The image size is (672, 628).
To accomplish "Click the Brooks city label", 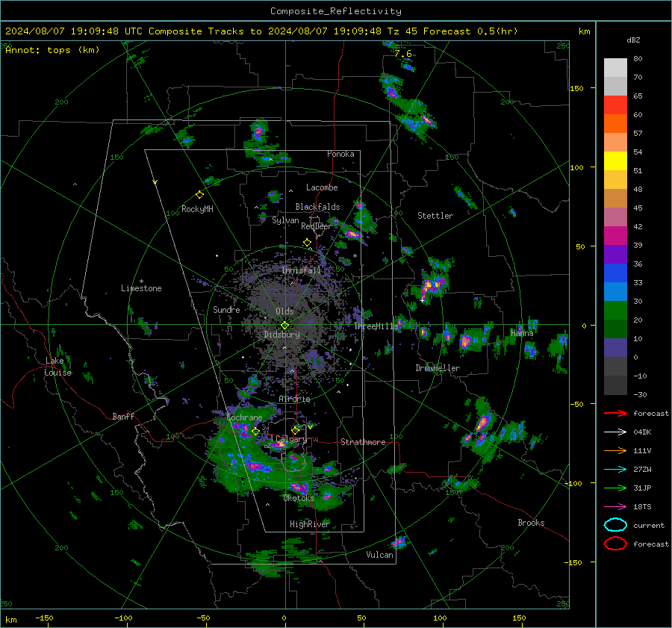I will [x=531, y=523].
